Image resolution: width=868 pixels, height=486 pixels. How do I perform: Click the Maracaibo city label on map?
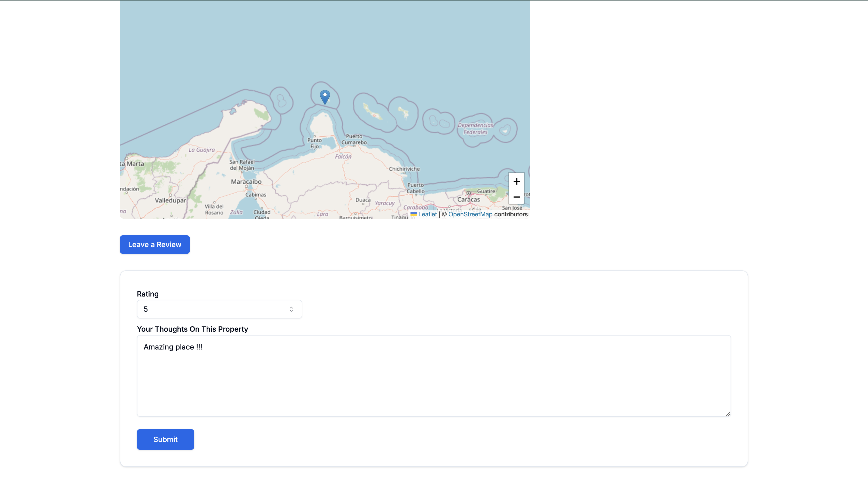tap(246, 182)
